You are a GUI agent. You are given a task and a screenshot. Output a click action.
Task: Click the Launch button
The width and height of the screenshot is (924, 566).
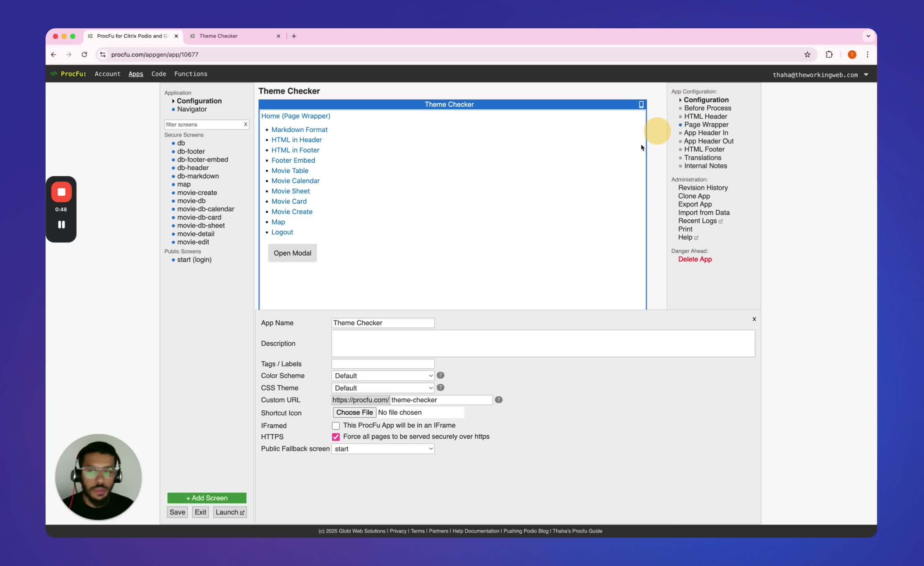point(230,512)
